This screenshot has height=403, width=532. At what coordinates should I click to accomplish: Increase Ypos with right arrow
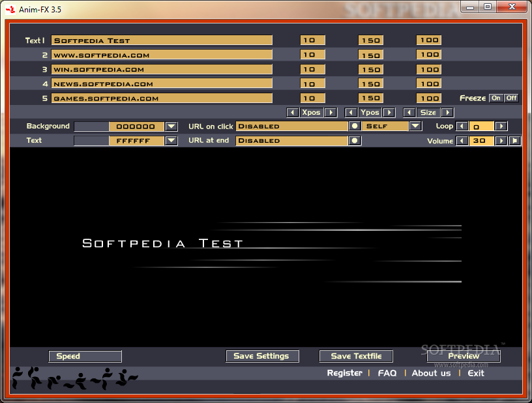[x=389, y=113]
